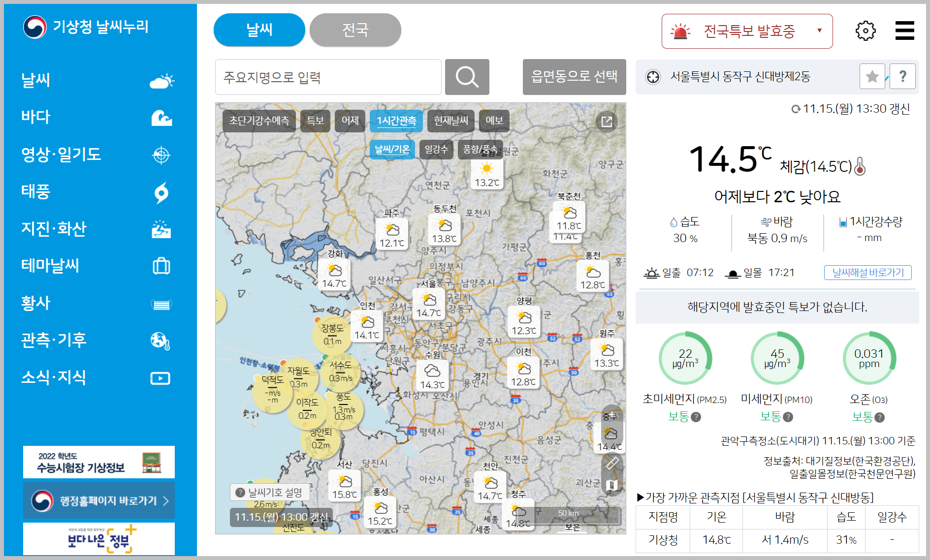Image resolution: width=930 pixels, height=560 pixels.
Task: Toggle 날씨/기온 map layer
Action: pyautogui.click(x=392, y=149)
